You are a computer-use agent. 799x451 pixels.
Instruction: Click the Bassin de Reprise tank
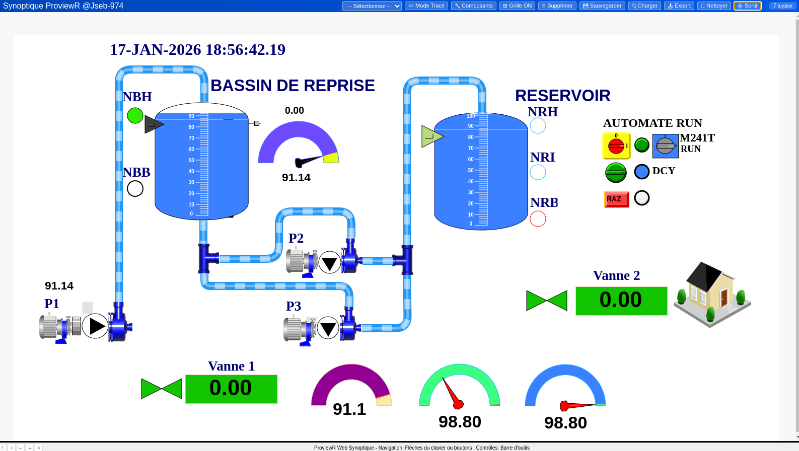[201, 162]
